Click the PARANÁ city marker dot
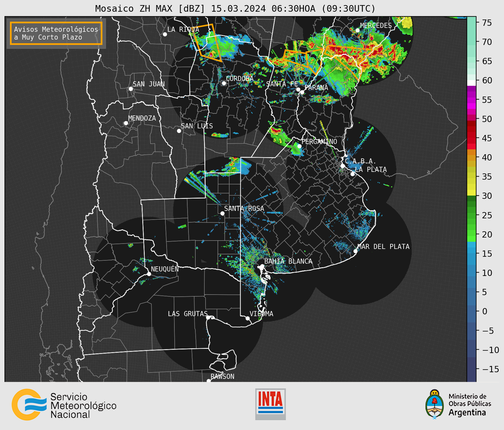This screenshot has height=430, width=504. (302, 92)
